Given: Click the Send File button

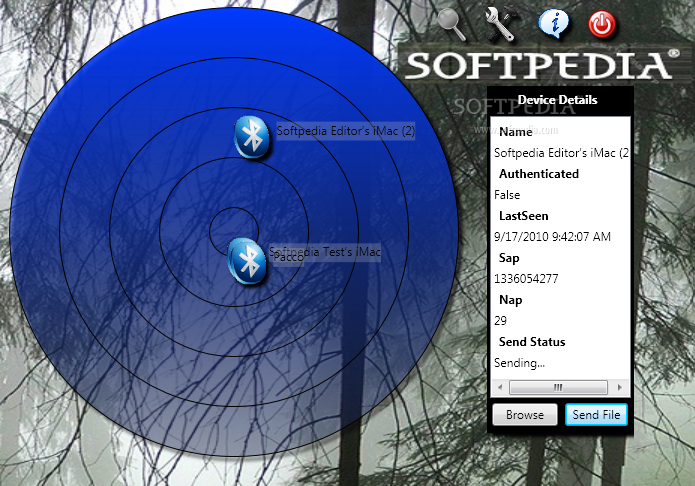Looking at the screenshot, I should click(x=596, y=415).
